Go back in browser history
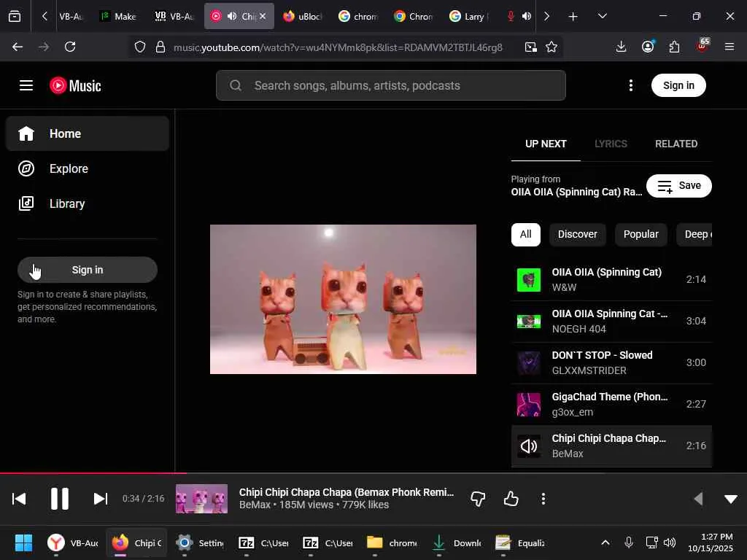The width and height of the screenshot is (747, 560). [x=18, y=47]
